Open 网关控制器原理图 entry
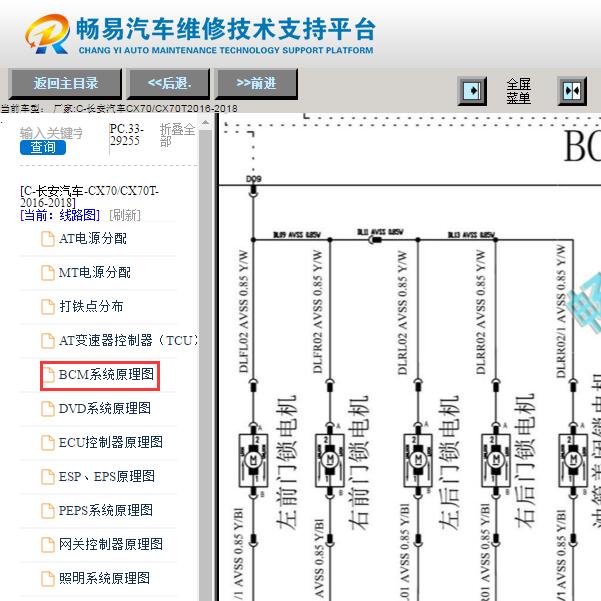 click(x=111, y=544)
